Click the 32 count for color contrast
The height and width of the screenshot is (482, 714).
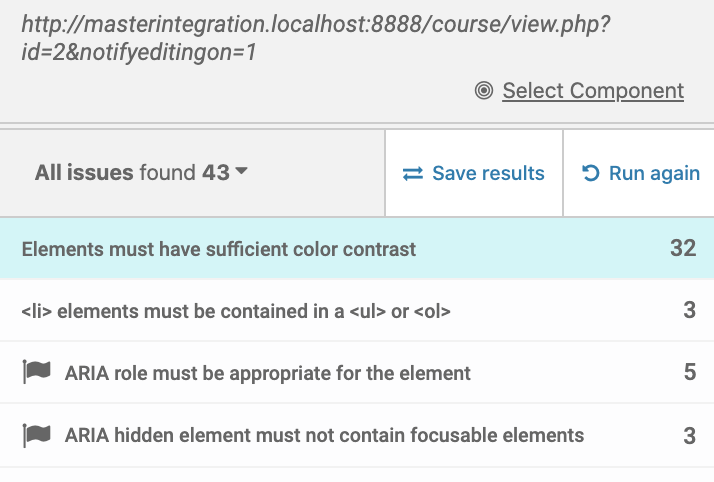click(683, 248)
